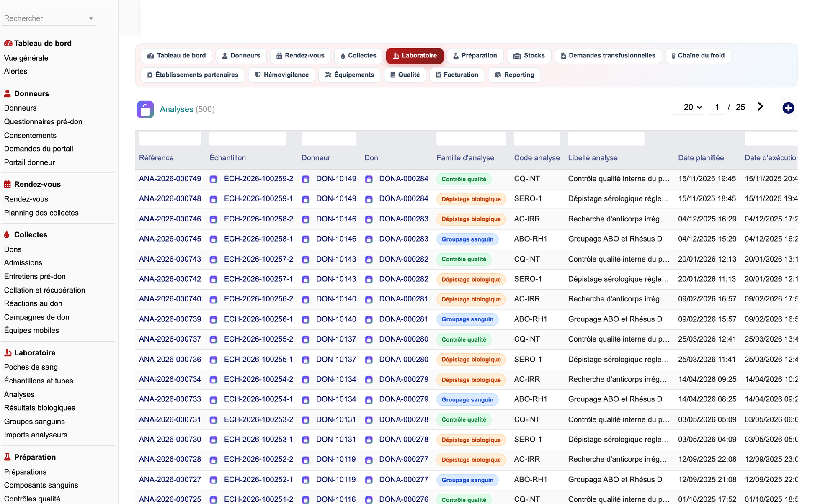This screenshot has width=815, height=504.
Task: Sort by Code analyse column header
Action: 537,158
